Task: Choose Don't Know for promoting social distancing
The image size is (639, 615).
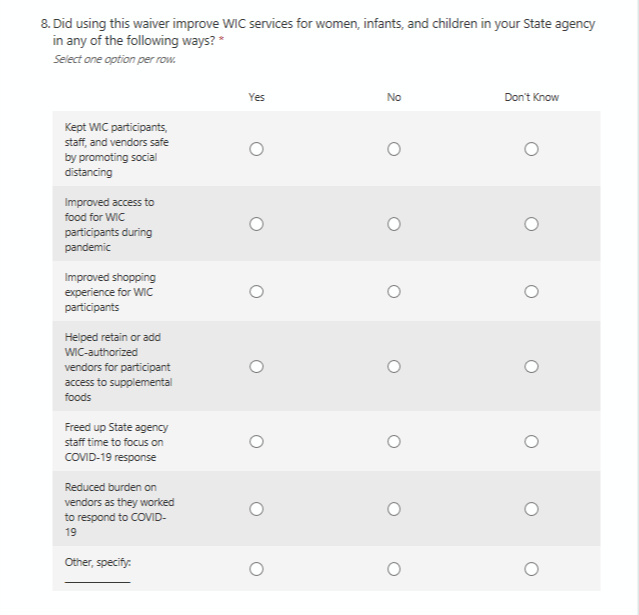Action: pos(532,150)
